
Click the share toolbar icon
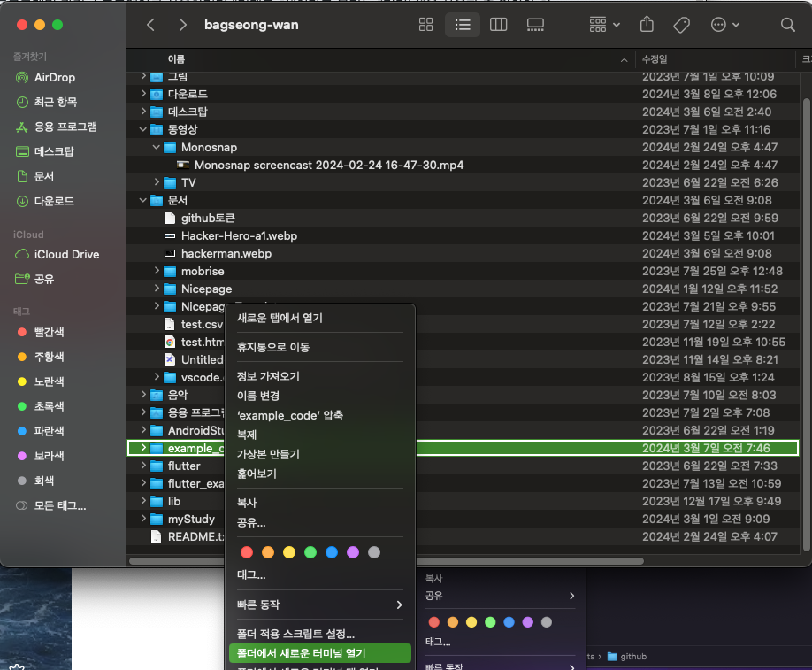point(647,25)
